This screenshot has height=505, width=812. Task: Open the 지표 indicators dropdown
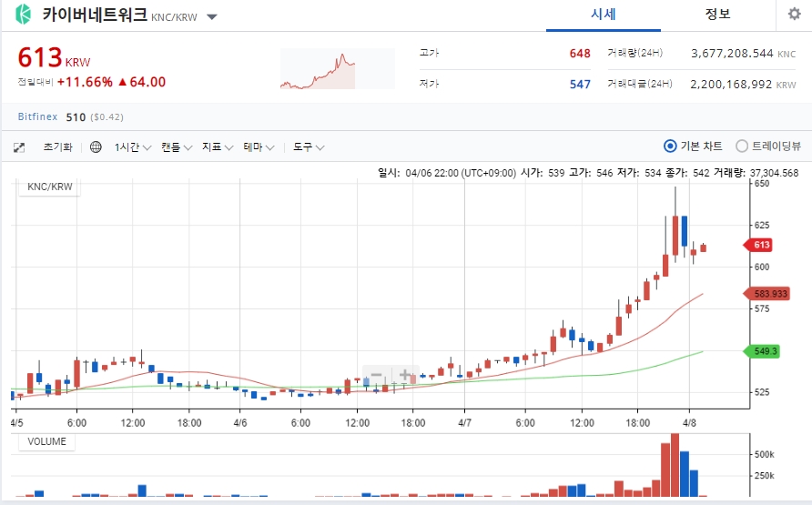point(218,147)
